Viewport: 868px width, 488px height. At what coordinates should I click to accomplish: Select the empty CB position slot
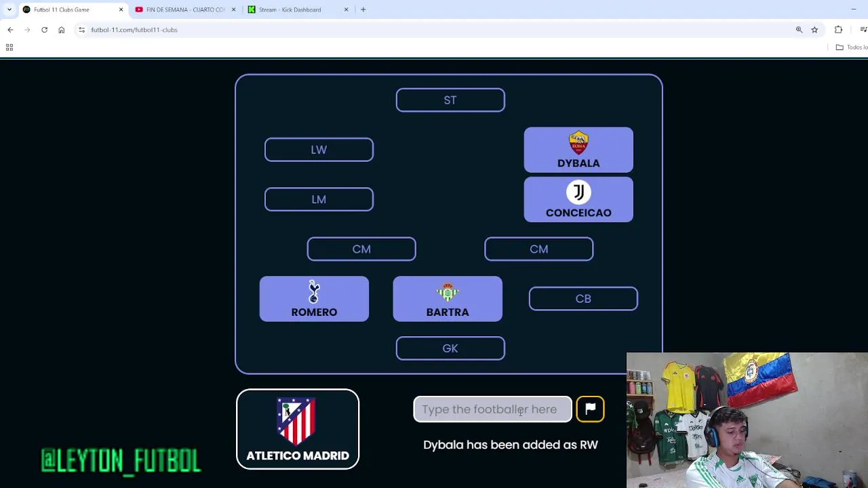click(x=583, y=299)
